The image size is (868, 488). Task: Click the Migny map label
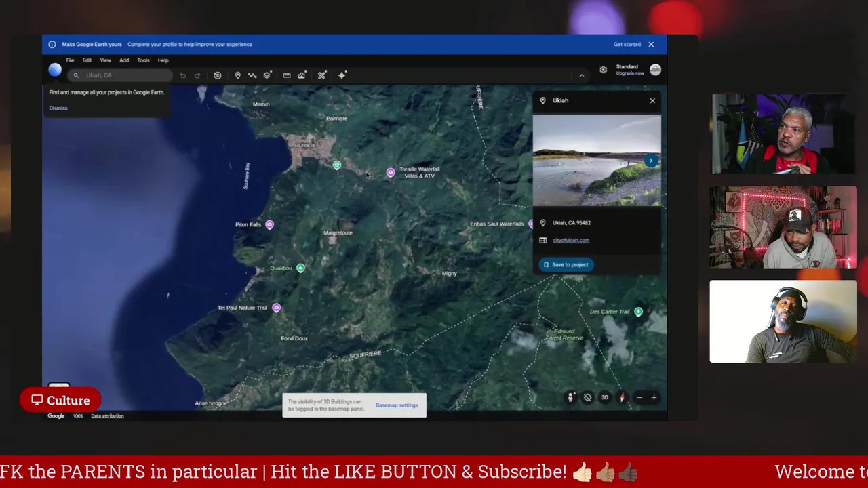point(449,274)
